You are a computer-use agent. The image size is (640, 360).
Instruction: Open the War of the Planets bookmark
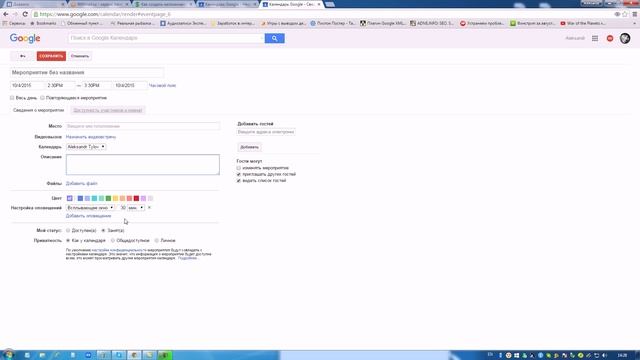(x=583, y=23)
